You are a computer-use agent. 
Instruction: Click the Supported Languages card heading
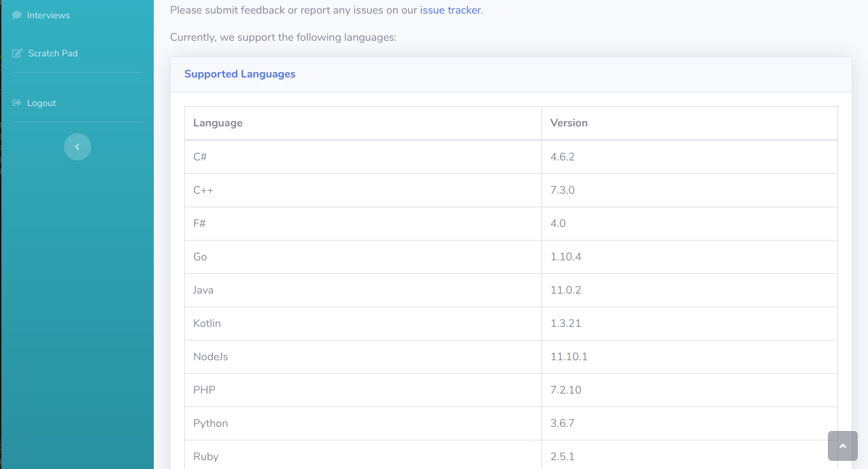tap(239, 74)
